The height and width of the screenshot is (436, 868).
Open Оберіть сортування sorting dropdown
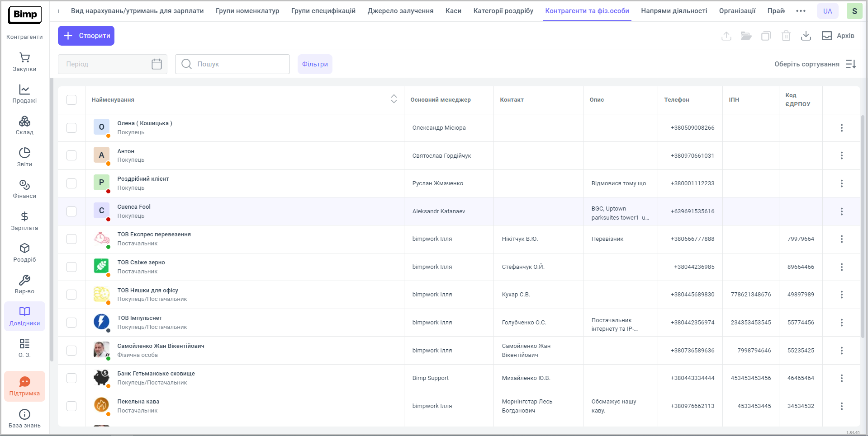click(x=815, y=64)
